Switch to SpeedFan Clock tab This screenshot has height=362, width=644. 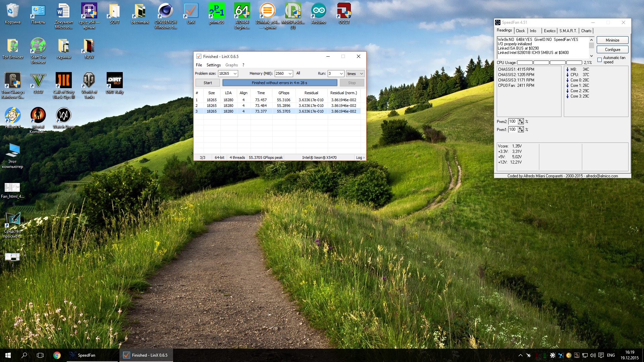click(x=520, y=31)
